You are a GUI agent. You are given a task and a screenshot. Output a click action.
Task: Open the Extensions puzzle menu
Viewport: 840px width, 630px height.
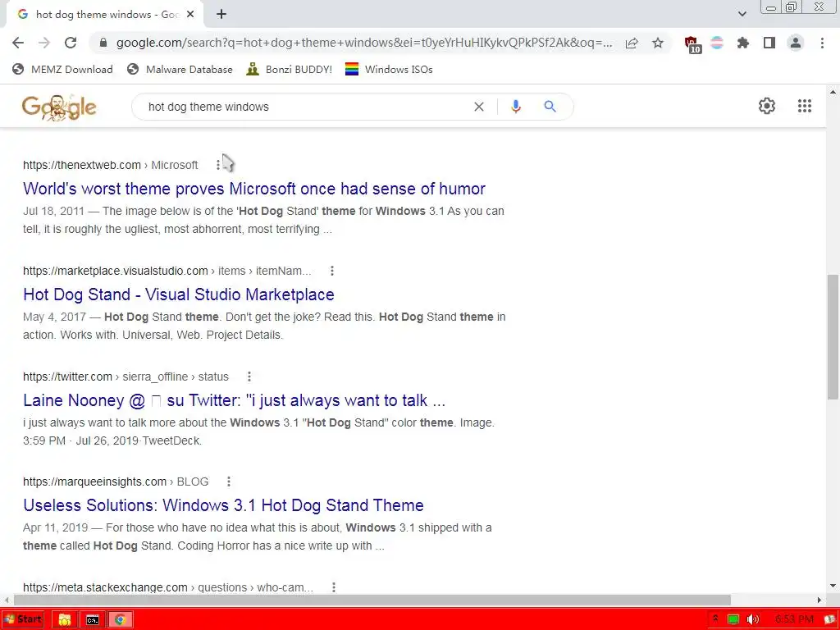(x=743, y=43)
